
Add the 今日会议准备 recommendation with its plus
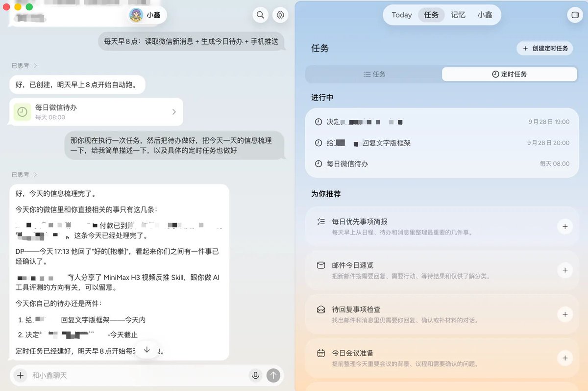[565, 358]
